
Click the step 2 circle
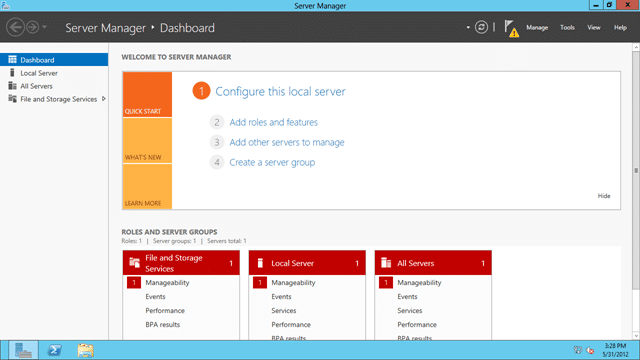point(217,122)
